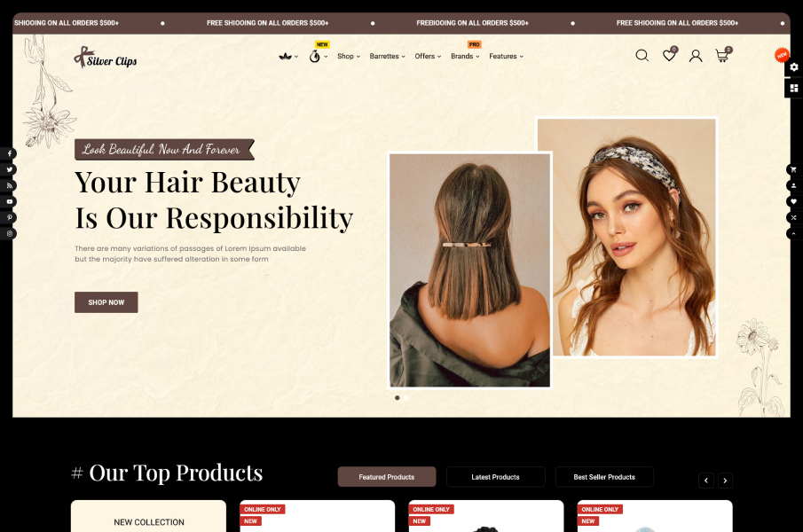Image resolution: width=803 pixels, height=532 pixels.
Task: Click the compare shuffle icon on right sidebar
Action: 793,217
